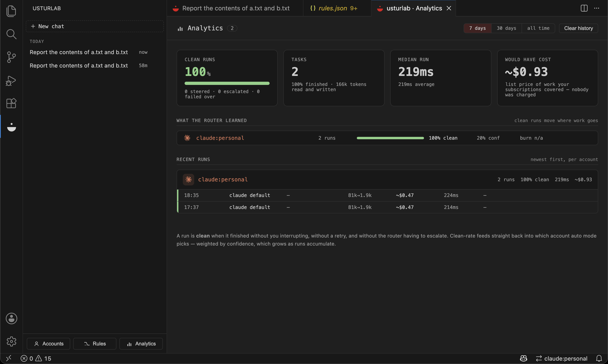Start a New chat
The height and width of the screenshot is (364, 608).
click(x=95, y=26)
